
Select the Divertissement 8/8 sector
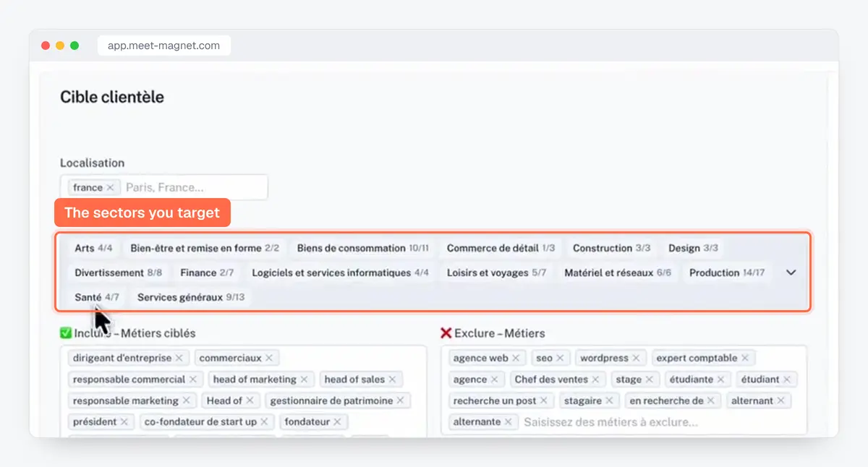tap(119, 273)
